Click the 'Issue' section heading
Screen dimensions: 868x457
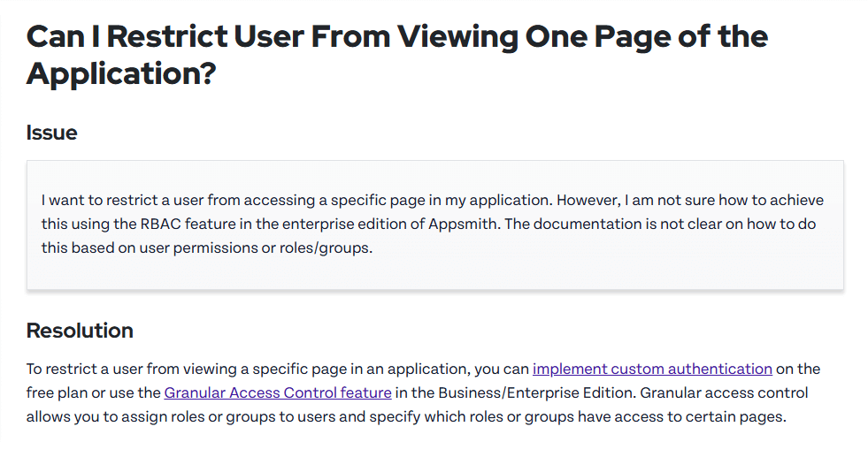pos(51,133)
